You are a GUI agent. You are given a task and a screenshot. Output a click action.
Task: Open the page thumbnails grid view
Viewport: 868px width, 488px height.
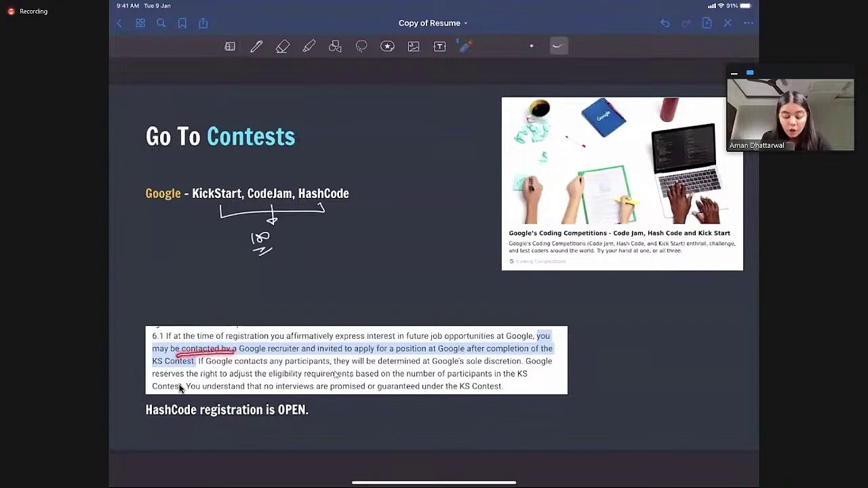[x=140, y=23]
